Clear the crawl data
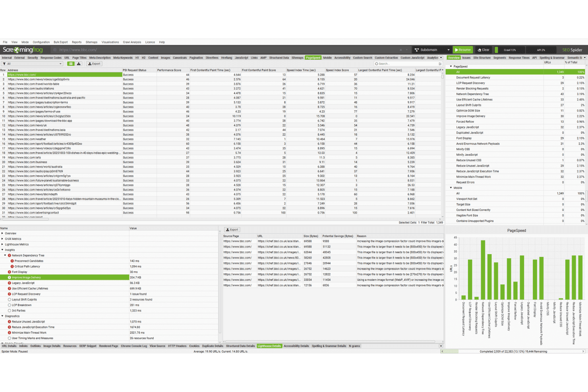588x392 pixels. click(x=484, y=50)
